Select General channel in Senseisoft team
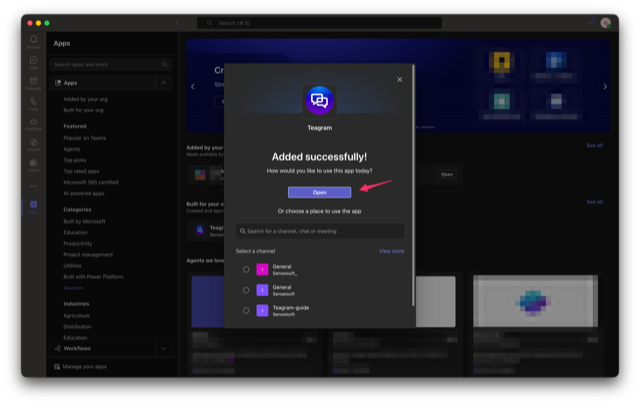The image size is (640, 405). (x=246, y=290)
